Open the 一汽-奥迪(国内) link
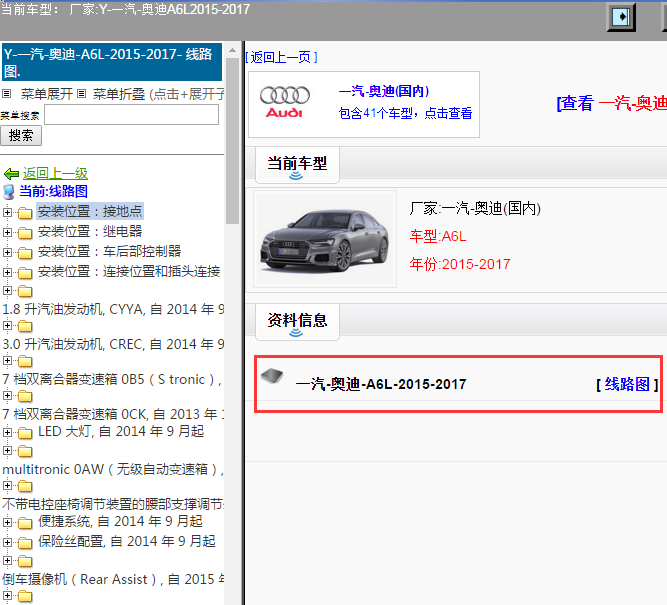This screenshot has height=605, width=667. coord(384,91)
